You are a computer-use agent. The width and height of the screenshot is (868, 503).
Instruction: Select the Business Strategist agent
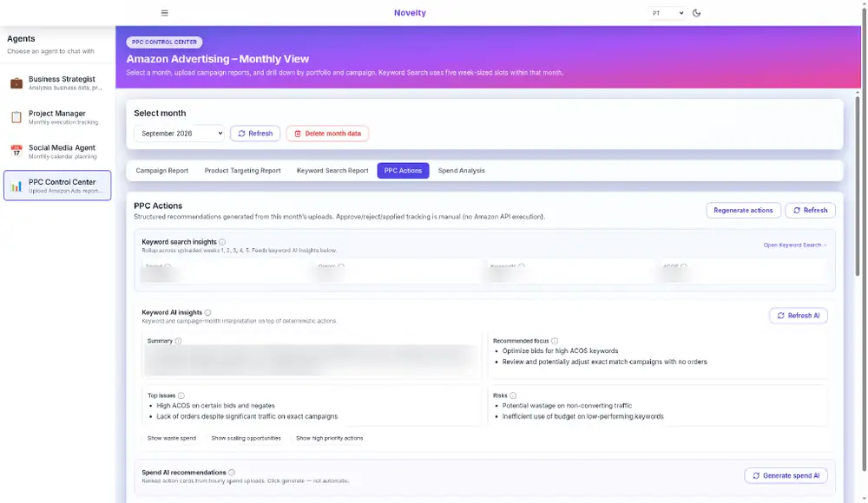tap(57, 83)
